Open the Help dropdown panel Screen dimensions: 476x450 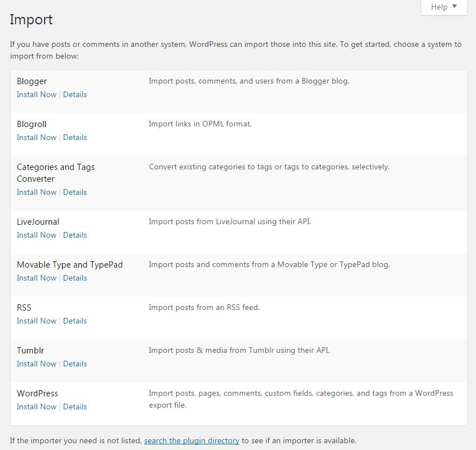[440, 7]
